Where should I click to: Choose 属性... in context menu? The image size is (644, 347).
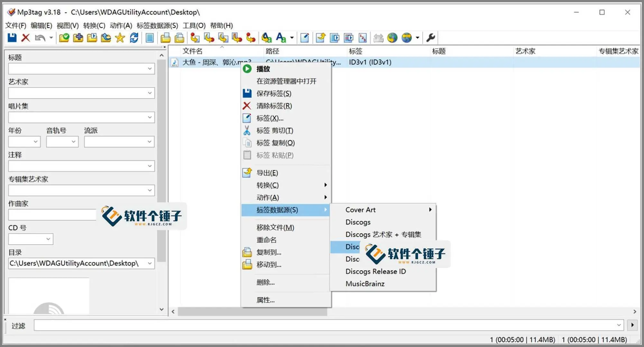coord(286,300)
